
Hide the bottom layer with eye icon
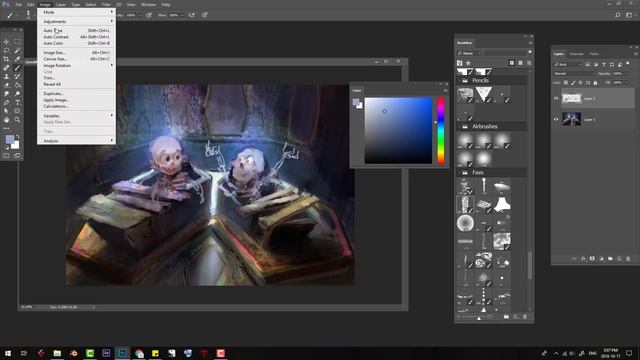(x=556, y=119)
